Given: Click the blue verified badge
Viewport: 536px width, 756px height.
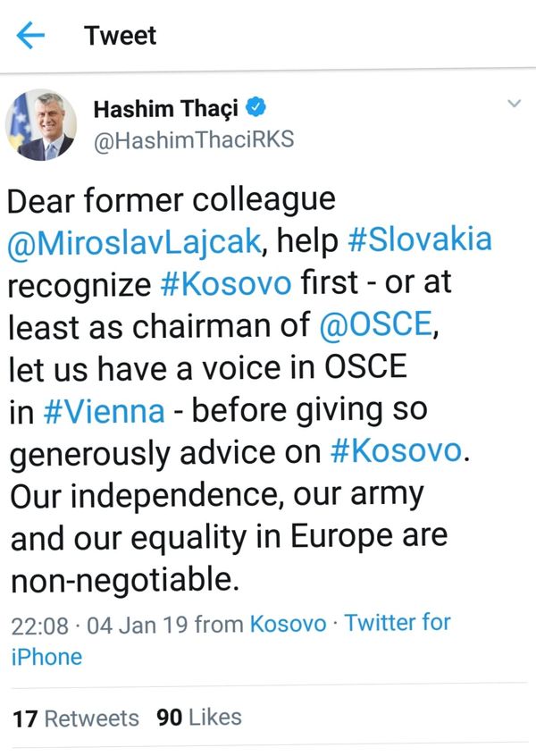Looking at the screenshot, I should 256,107.
